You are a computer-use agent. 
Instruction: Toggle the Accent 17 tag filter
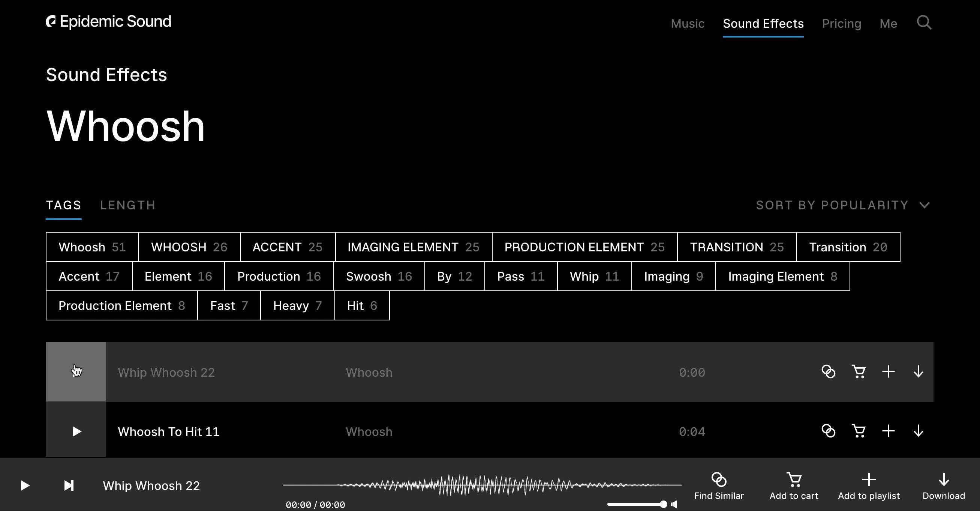pos(89,276)
